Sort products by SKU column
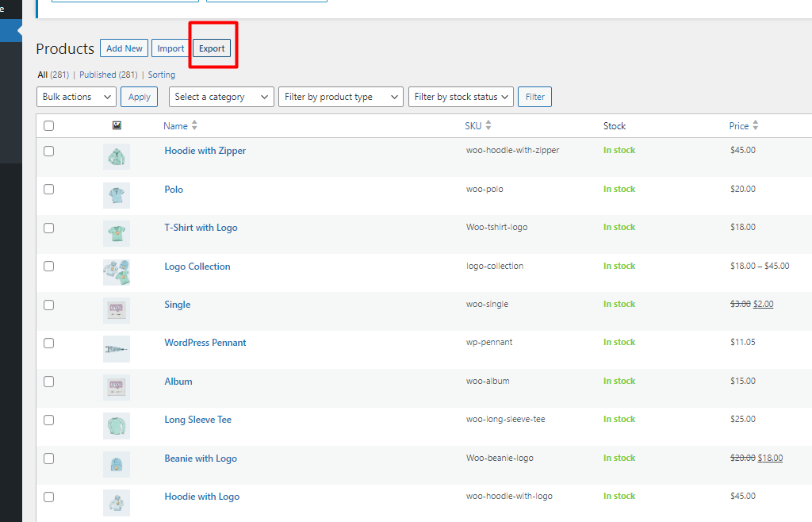Viewport: 812px width, 522px height. (473, 126)
